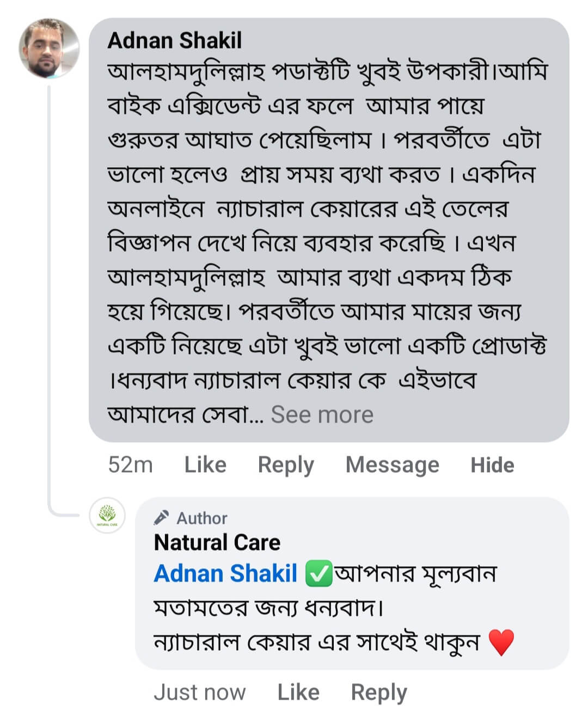Click the red heart emoji
This screenshot has height=715, width=588.
pyautogui.click(x=501, y=642)
